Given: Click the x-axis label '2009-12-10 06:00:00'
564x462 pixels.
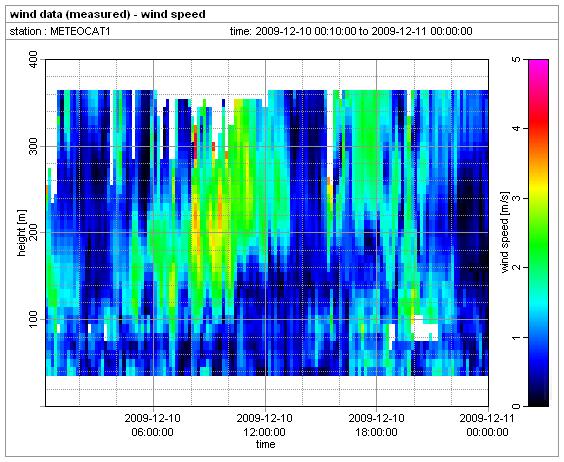Looking at the screenshot, I should point(153,425).
